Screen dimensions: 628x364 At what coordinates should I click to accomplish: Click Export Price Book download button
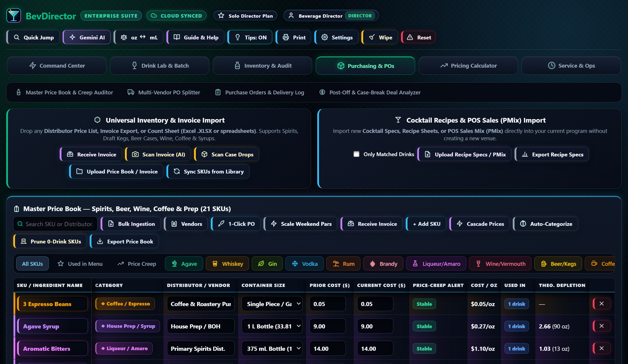124,241
